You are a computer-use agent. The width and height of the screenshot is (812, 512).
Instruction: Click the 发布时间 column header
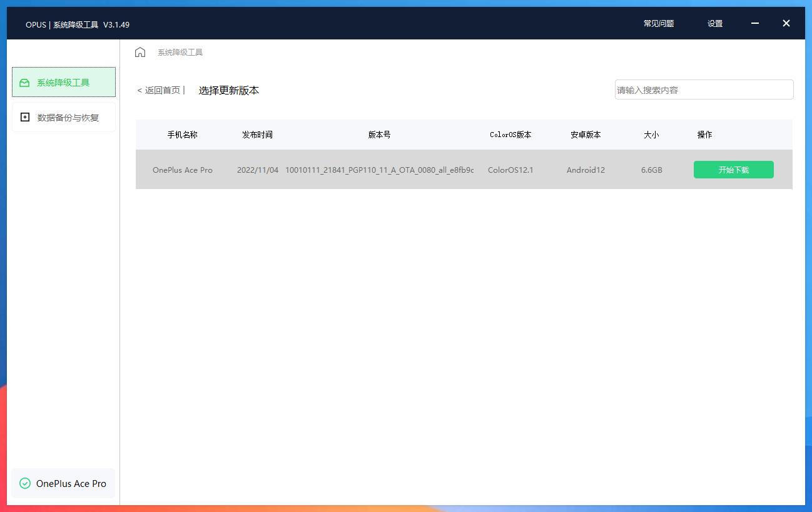tap(257, 134)
